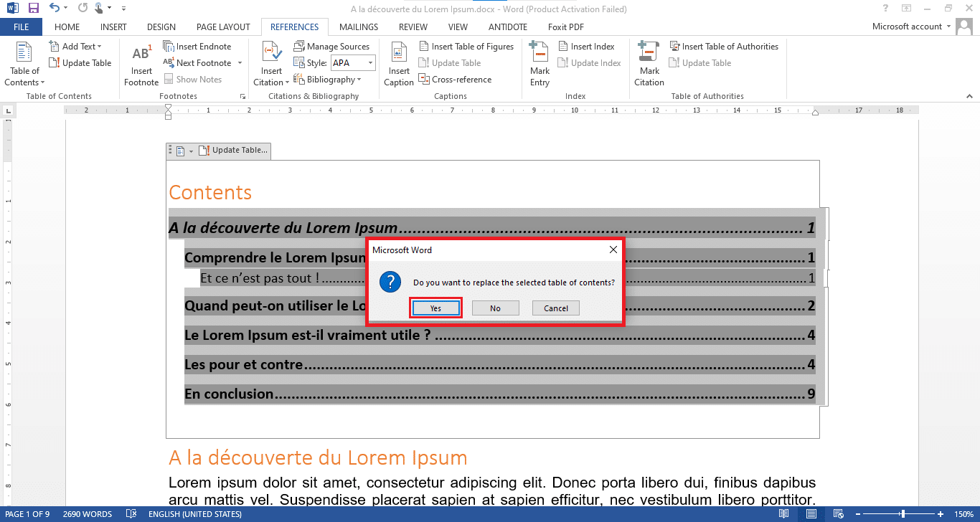
Task: Click TOC entry Le Lorem Ipsum est-il vraiment utile
Action: click(499, 335)
